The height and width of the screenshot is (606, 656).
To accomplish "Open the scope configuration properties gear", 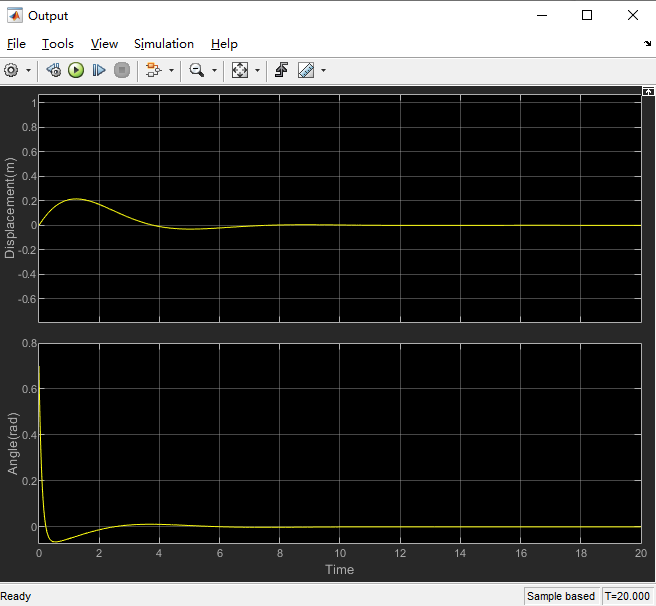I will [11, 70].
